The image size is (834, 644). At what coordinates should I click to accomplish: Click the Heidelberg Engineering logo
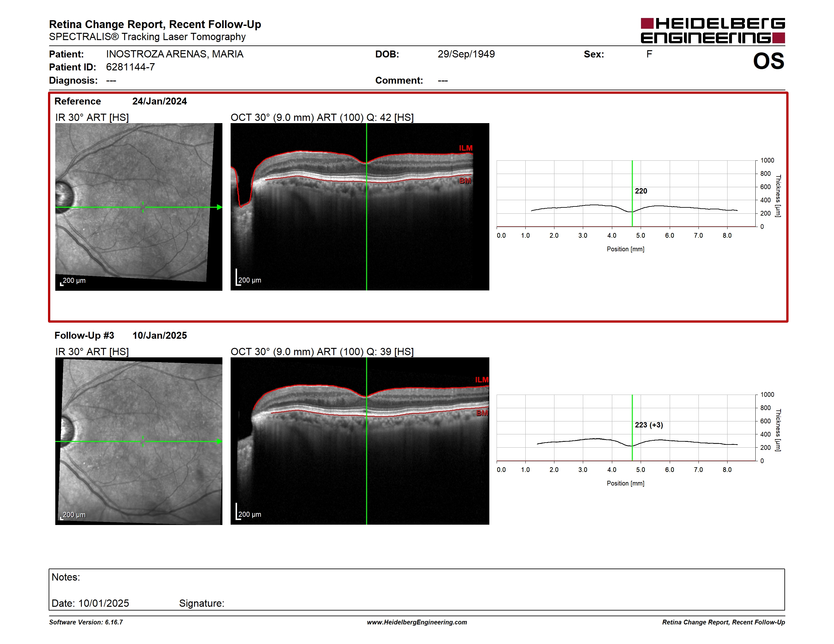[713, 31]
